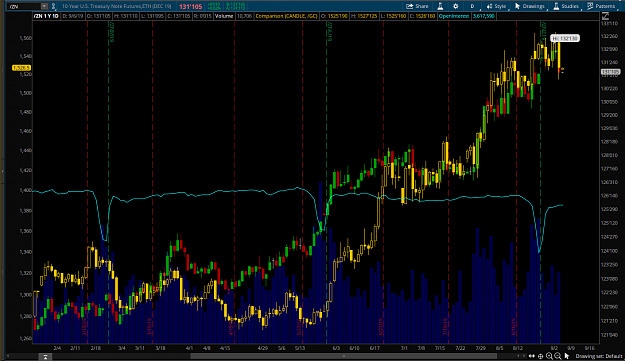The image size is (625, 361).
Task: Open the symbol selector dropdown arrow
Action: point(44,6)
